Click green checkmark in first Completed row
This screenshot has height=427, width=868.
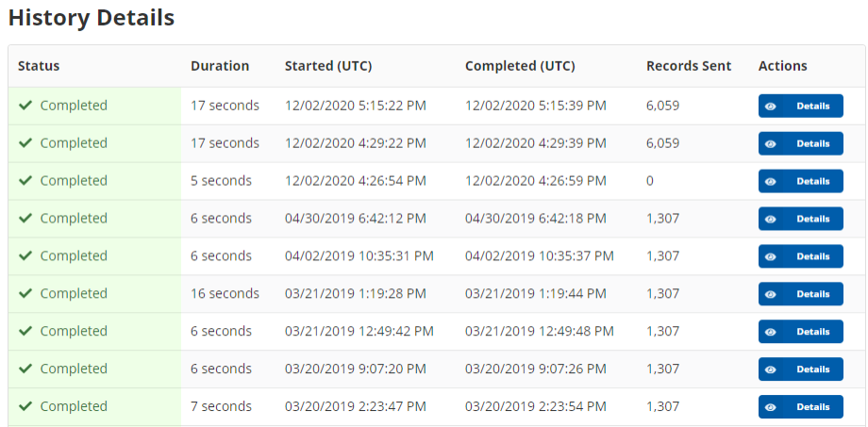pos(25,106)
